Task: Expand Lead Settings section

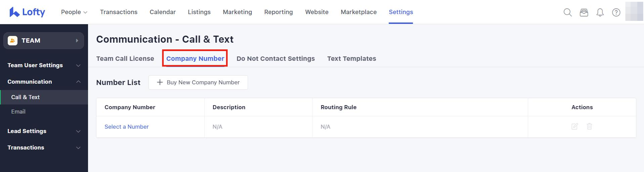Action: 44,131
